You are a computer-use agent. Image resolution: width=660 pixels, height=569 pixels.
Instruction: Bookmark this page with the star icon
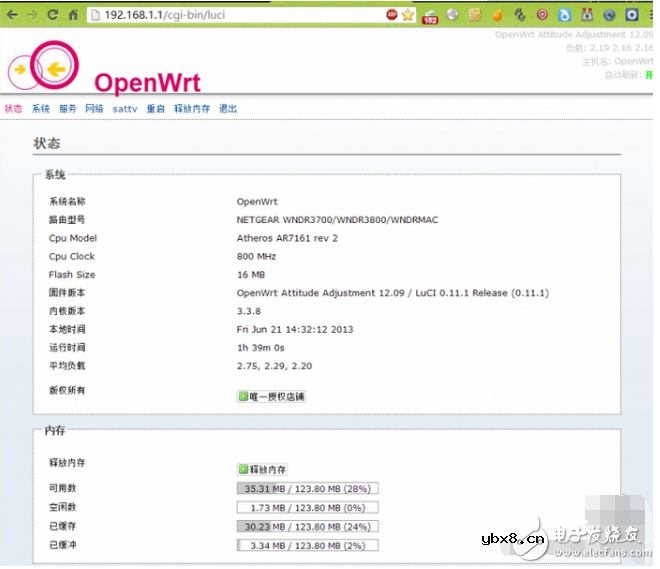point(407,16)
